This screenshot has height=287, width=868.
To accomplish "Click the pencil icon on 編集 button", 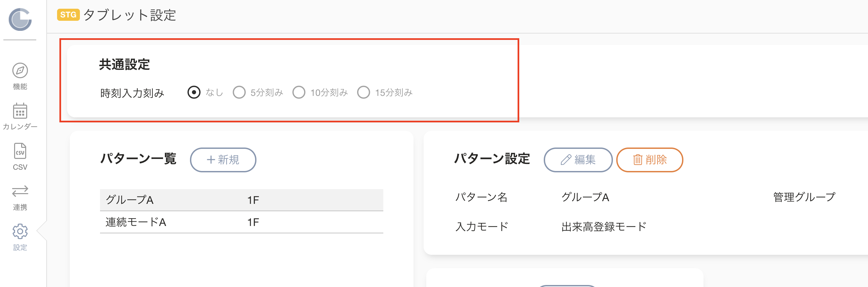I will 566,160.
